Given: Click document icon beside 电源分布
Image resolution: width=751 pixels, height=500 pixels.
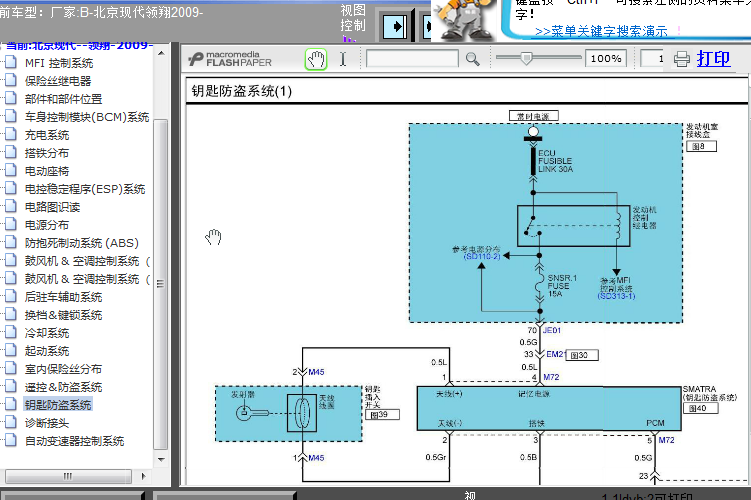Looking at the screenshot, I should pos(11,225).
